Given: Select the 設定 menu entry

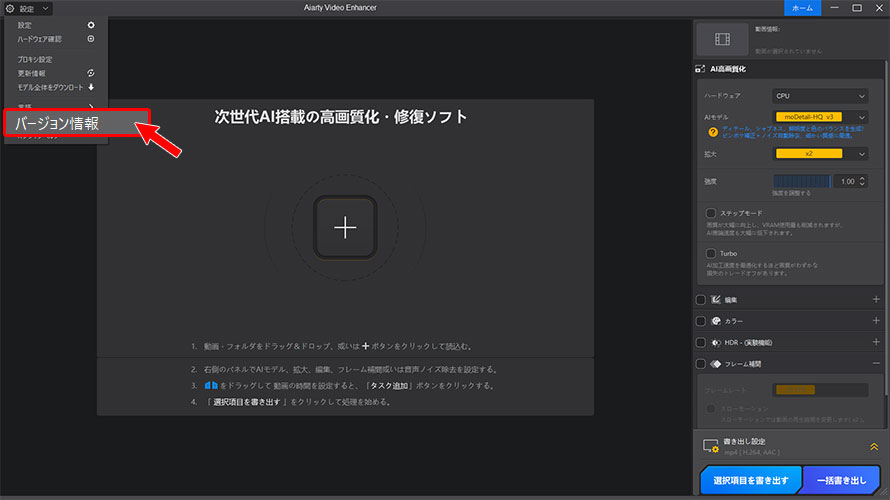Looking at the screenshot, I should pos(56,25).
